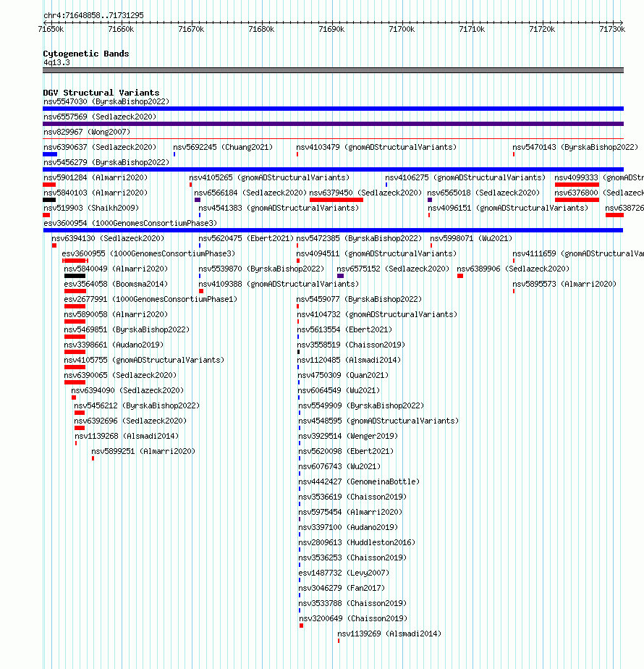644x669 pixels.
Task: Click nsv5539870 (ByrskaBishop2022) label
Action: 261,269
